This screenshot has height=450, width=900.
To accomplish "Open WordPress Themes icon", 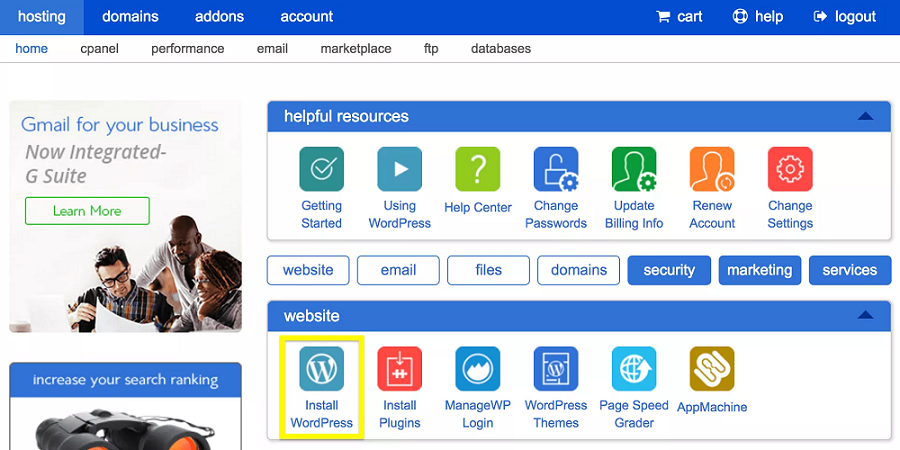I will (x=556, y=369).
